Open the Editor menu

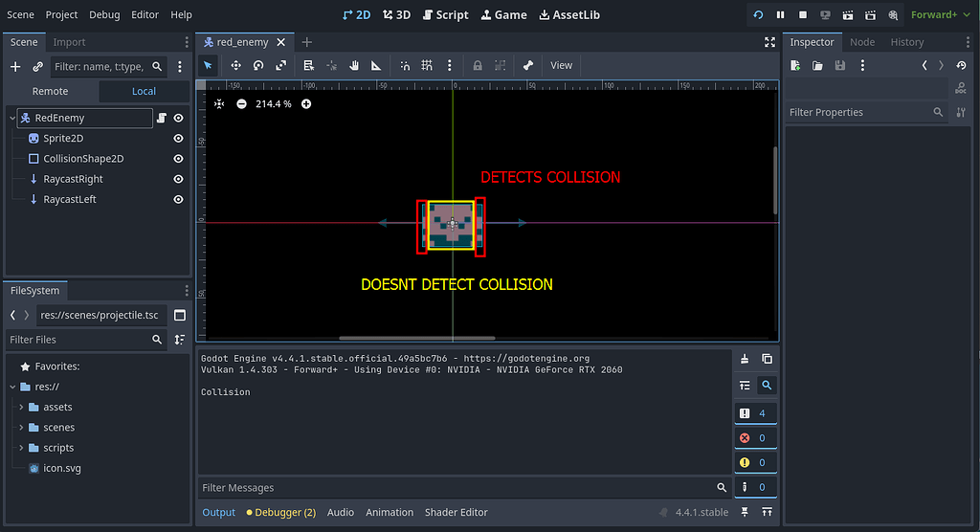point(145,14)
